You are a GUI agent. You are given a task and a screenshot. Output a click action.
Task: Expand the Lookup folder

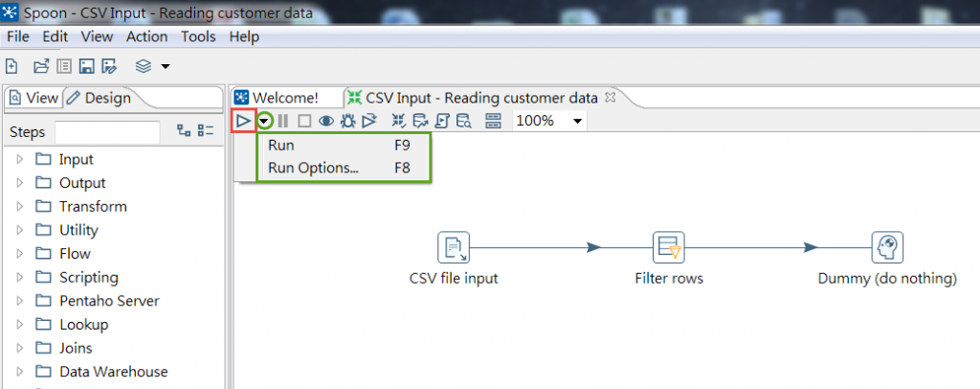pos(19,325)
